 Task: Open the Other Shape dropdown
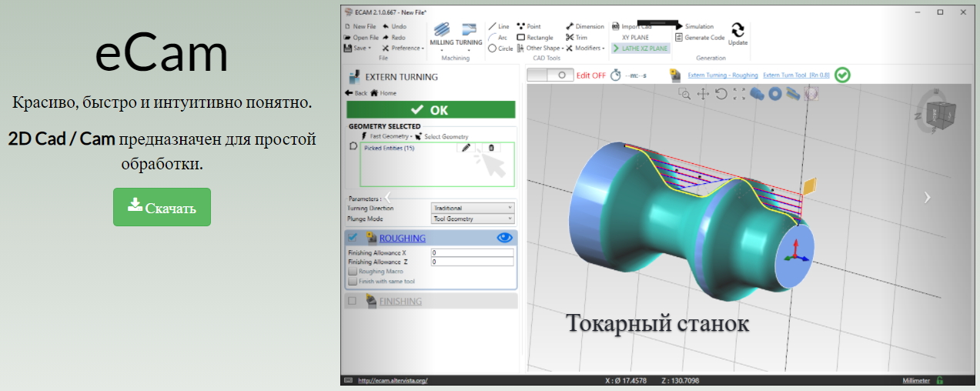click(540, 48)
